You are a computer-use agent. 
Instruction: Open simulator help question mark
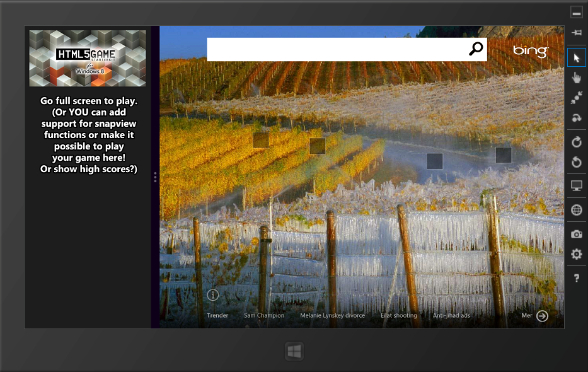tap(577, 278)
